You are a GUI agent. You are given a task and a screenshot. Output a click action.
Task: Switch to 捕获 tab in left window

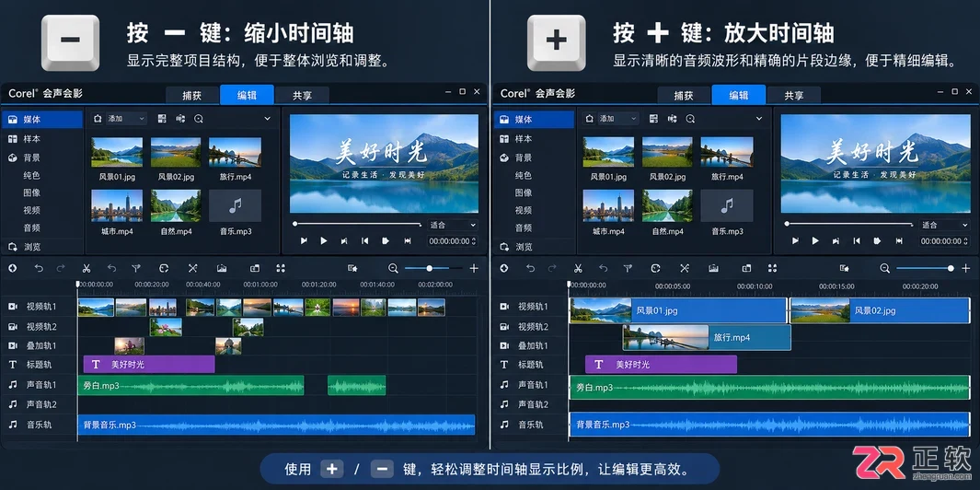tap(192, 95)
